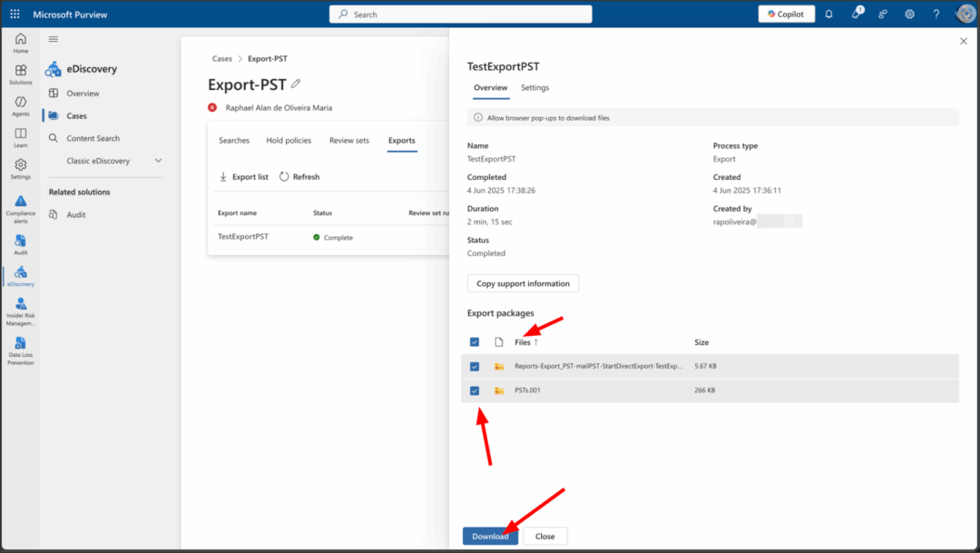Click the Download button

click(x=490, y=536)
